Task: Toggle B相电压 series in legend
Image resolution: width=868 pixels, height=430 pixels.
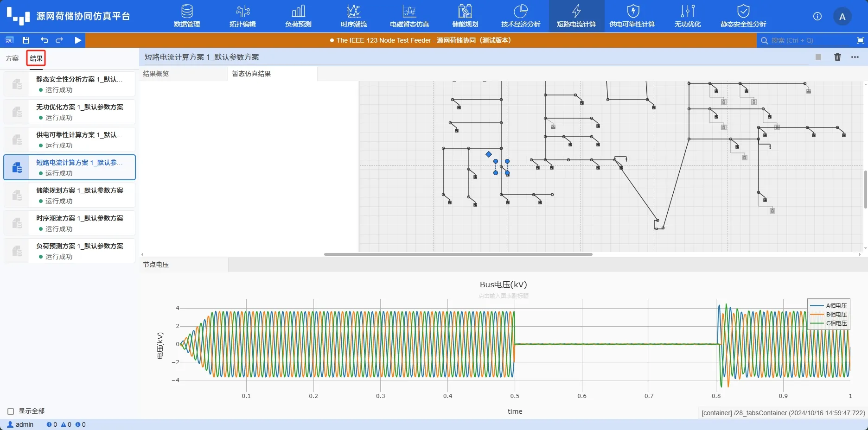Action: click(x=829, y=314)
